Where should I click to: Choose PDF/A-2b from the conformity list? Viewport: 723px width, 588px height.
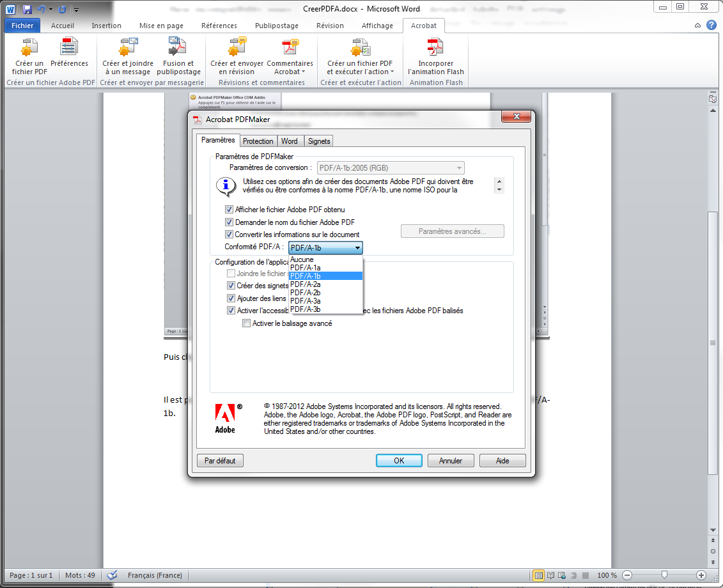306,292
